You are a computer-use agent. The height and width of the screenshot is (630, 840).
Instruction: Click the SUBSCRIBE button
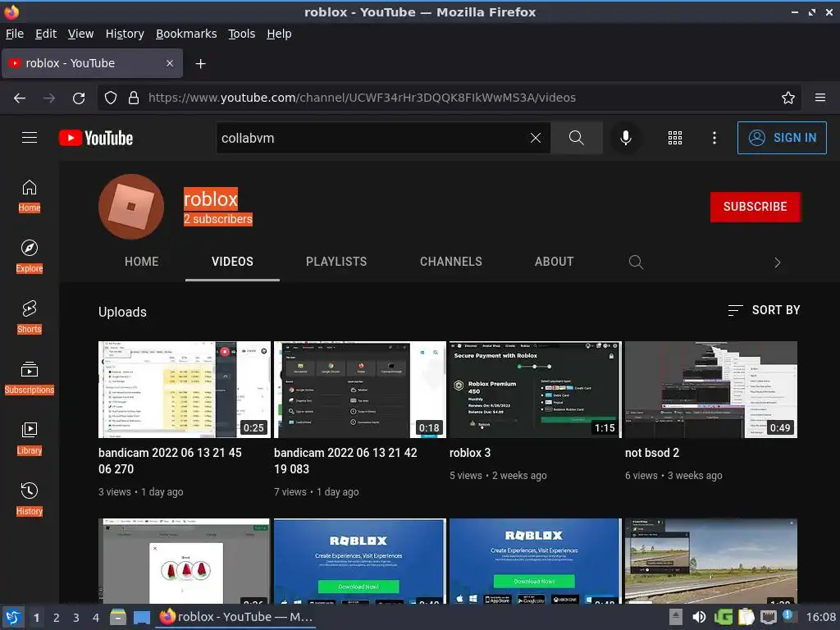pos(756,207)
